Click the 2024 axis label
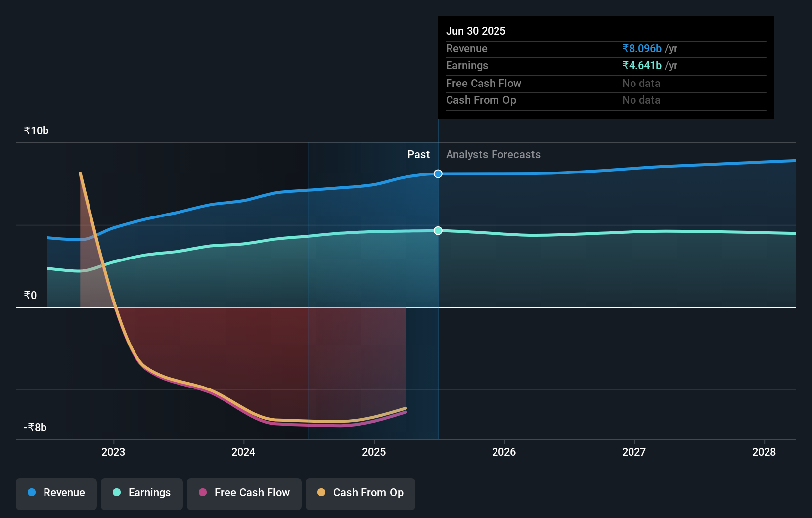This screenshot has width=812, height=518. (243, 451)
